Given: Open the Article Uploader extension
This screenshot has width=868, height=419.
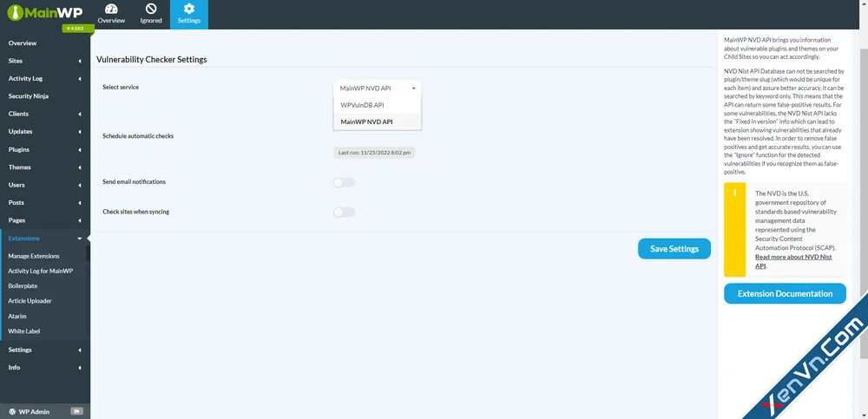Looking at the screenshot, I should pos(30,301).
